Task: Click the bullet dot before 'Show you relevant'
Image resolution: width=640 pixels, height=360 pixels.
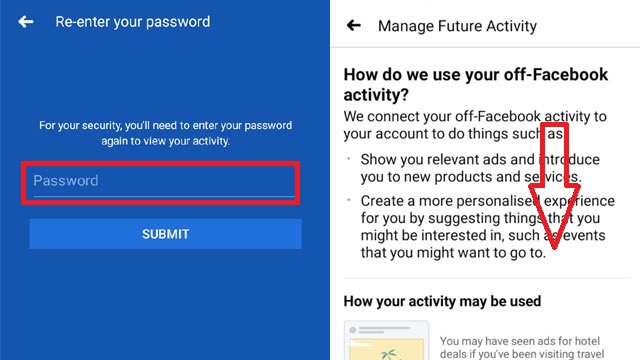Action: click(x=349, y=158)
